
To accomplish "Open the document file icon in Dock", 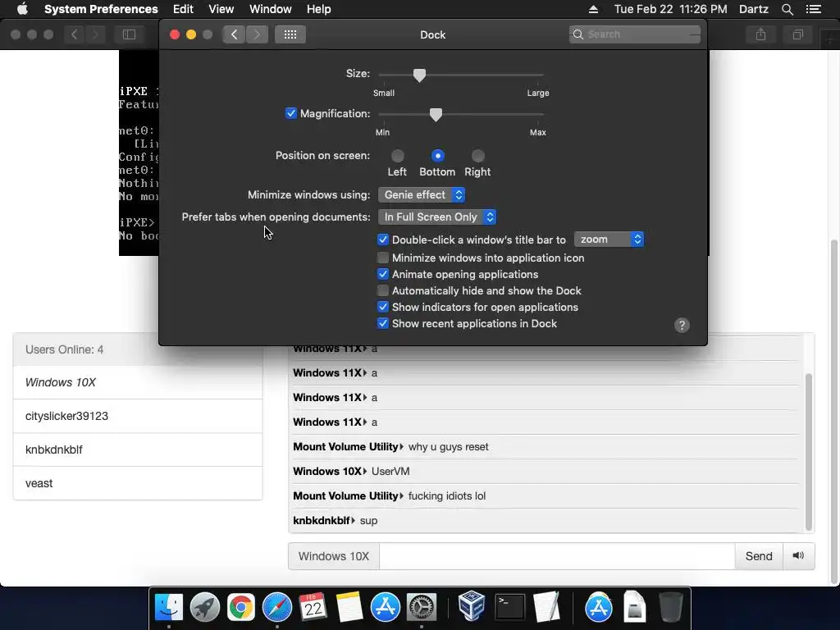I will [x=634, y=607].
